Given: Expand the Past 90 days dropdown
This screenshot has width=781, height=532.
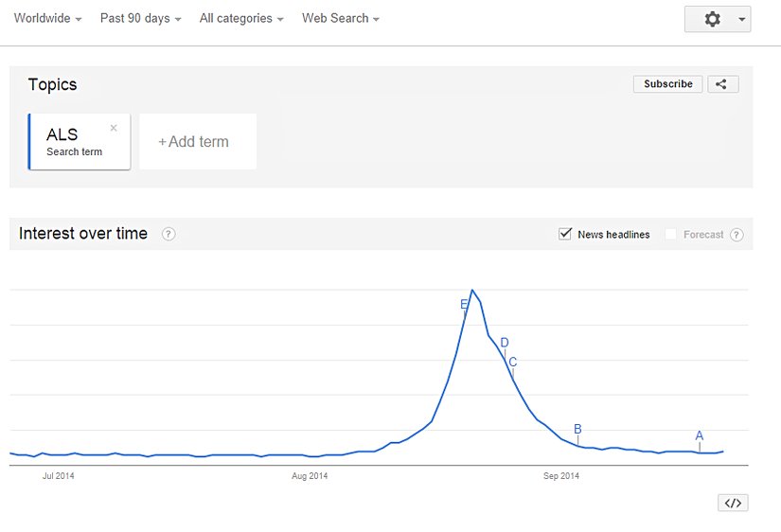Looking at the screenshot, I should click(140, 18).
